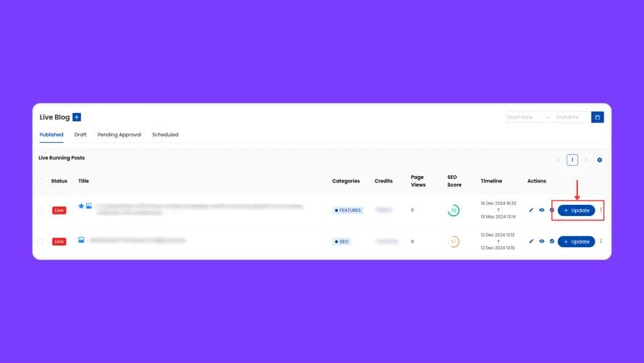This screenshot has height=363, width=644.
Task: Open three-dot menu for second post
Action: coord(601,242)
